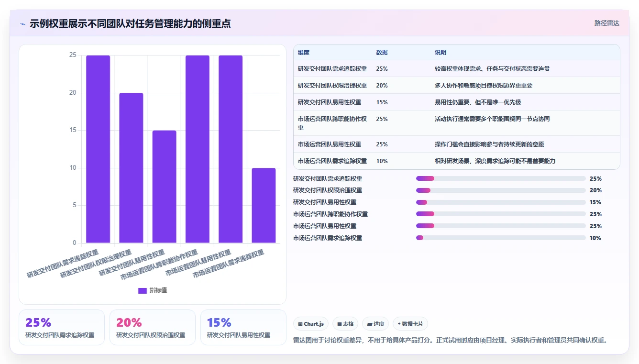639x364 pixels.
Task: Click description 相对研发场景，深度需求追踪可能不是首要能力
Action: pyautogui.click(x=495, y=161)
